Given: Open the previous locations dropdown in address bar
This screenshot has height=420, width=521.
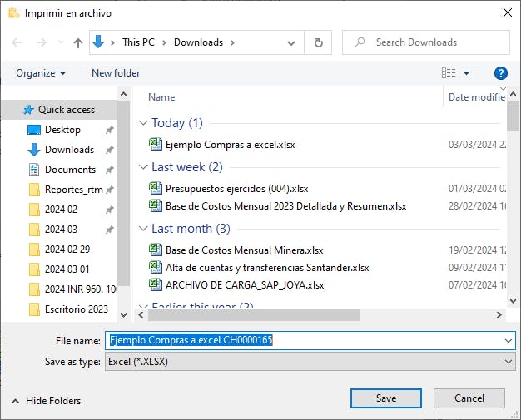Looking at the screenshot, I should click(x=291, y=42).
